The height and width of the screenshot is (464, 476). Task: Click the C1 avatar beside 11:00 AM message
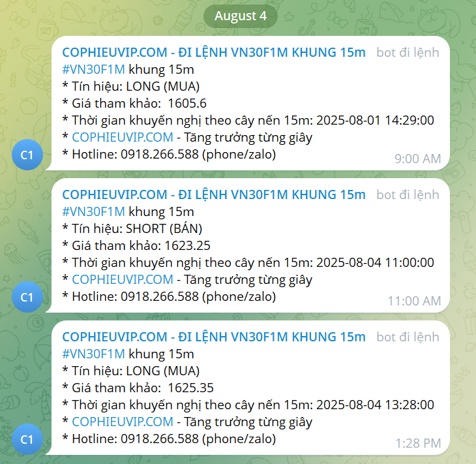point(27,297)
